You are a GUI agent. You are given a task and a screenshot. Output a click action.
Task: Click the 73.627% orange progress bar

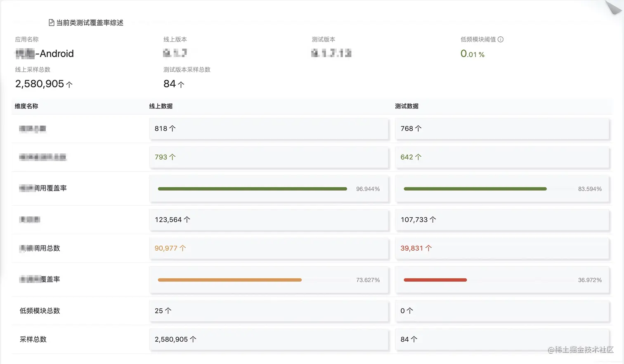pos(230,280)
